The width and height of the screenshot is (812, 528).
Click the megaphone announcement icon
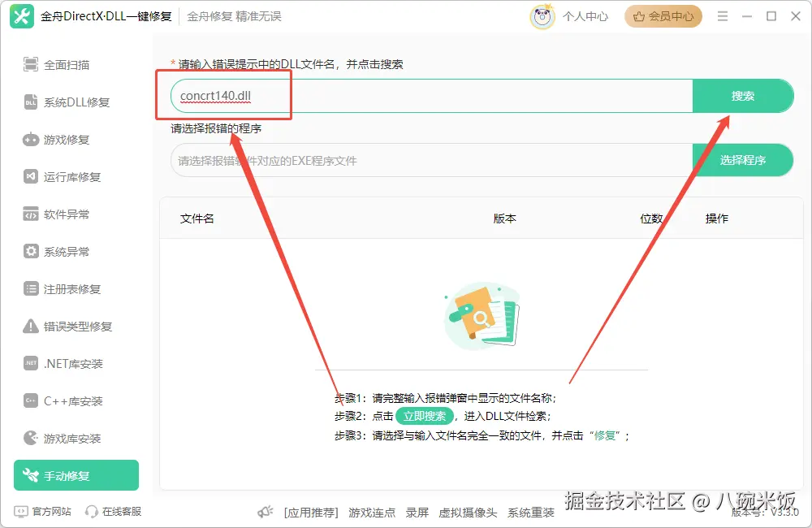266,512
